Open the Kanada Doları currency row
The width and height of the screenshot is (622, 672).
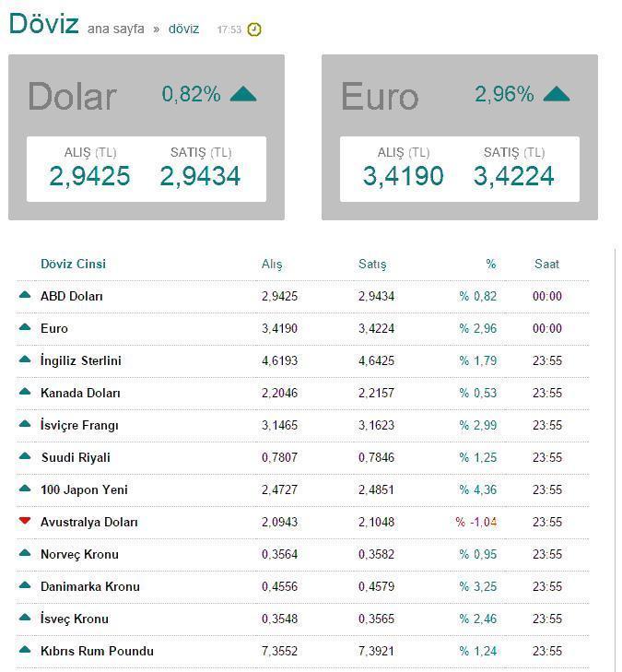click(80, 393)
